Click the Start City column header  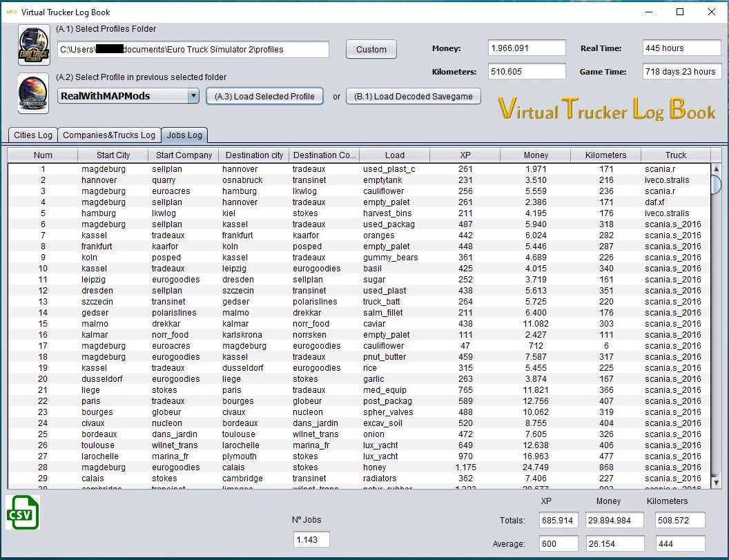(x=113, y=155)
